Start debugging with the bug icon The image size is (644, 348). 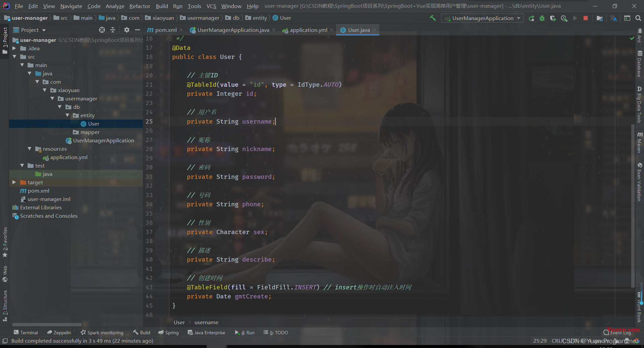(542, 18)
